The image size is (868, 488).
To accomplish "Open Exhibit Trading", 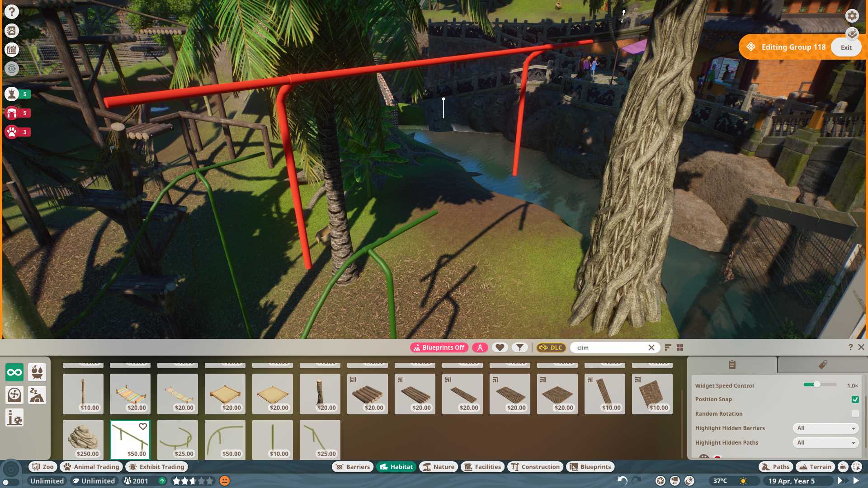I will coord(157,467).
